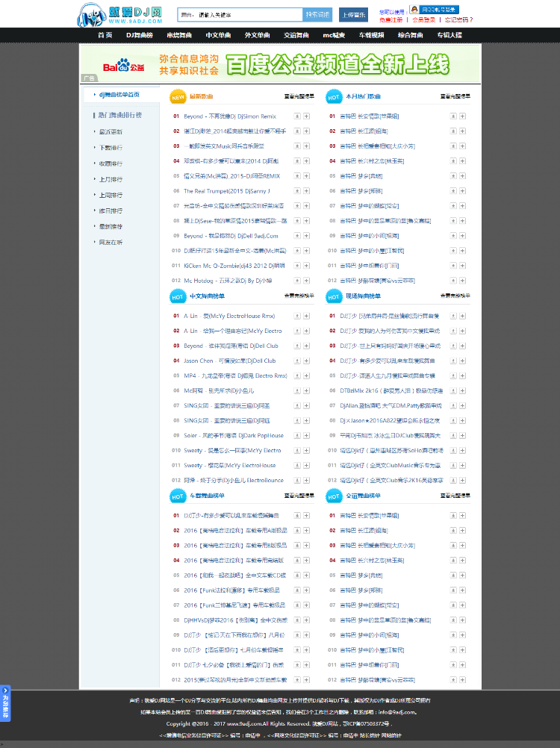
Task: Open DJ舞曲榜 in the navigation bar
Action: pyautogui.click(x=140, y=35)
